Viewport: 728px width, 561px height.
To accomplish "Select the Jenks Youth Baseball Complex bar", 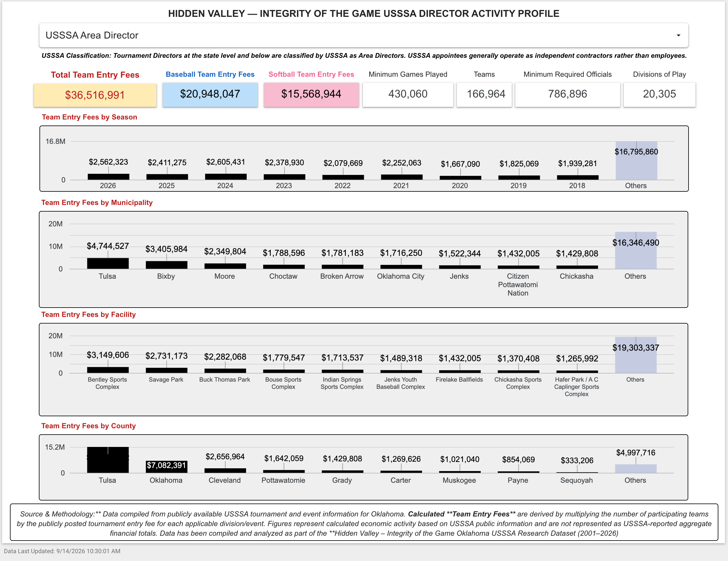I will click(x=401, y=372).
